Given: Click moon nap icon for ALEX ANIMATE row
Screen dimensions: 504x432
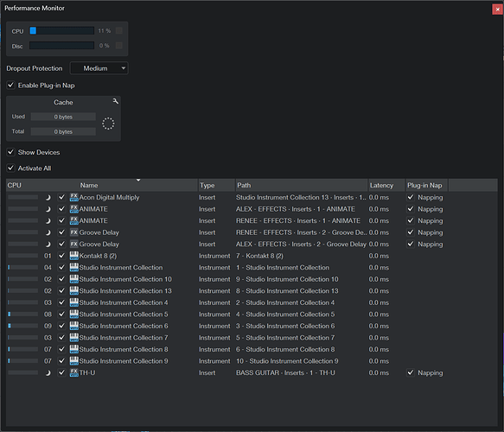Looking at the screenshot, I should pos(48,209).
